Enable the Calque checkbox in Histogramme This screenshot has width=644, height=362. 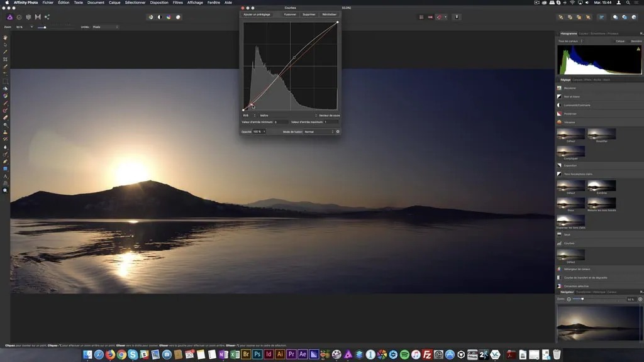(x=614, y=41)
